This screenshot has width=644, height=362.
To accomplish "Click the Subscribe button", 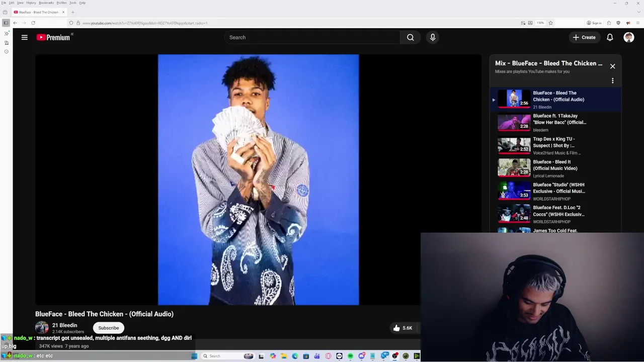I will (x=109, y=328).
